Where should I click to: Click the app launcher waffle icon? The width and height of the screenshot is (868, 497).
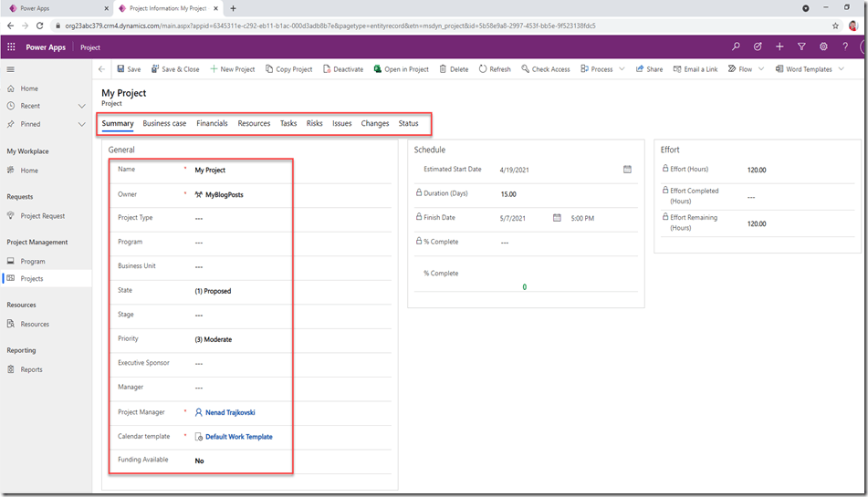click(x=12, y=47)
